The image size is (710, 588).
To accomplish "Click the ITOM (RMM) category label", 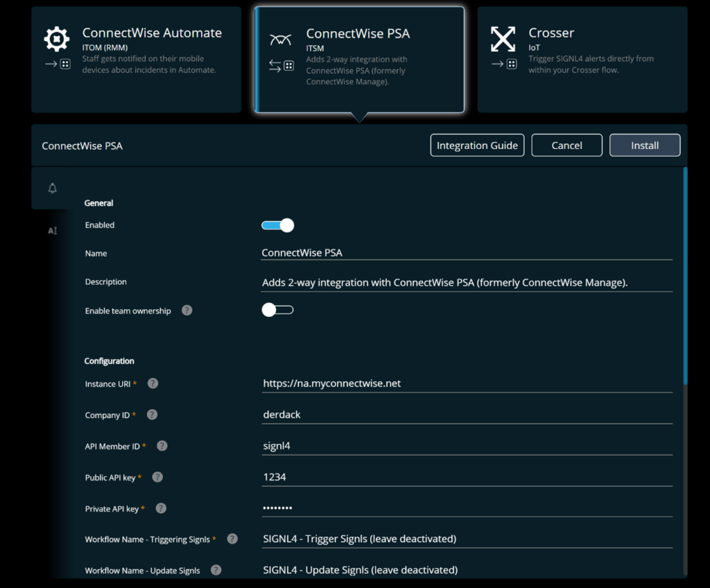I will pos(105,48).
